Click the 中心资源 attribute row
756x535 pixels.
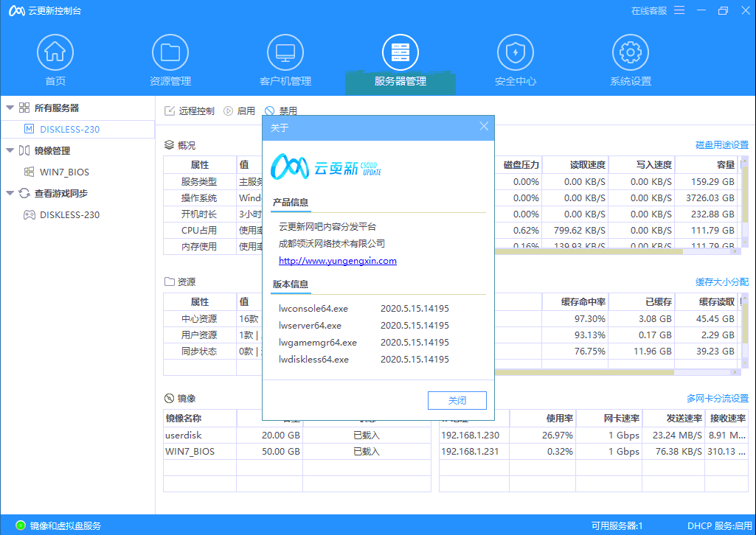[x=213, y=319]
